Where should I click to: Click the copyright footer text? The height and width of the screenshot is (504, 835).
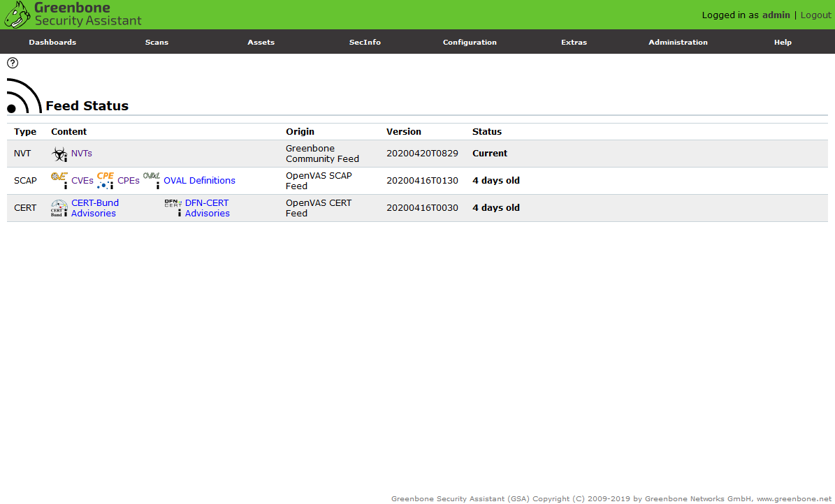(611, 498)
